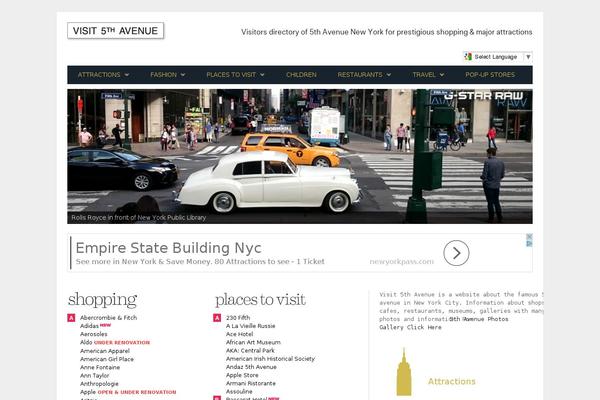This screenshot has width=600, height=400.
Task: Open American Girl Place link
Action: (x=107, y=359)
